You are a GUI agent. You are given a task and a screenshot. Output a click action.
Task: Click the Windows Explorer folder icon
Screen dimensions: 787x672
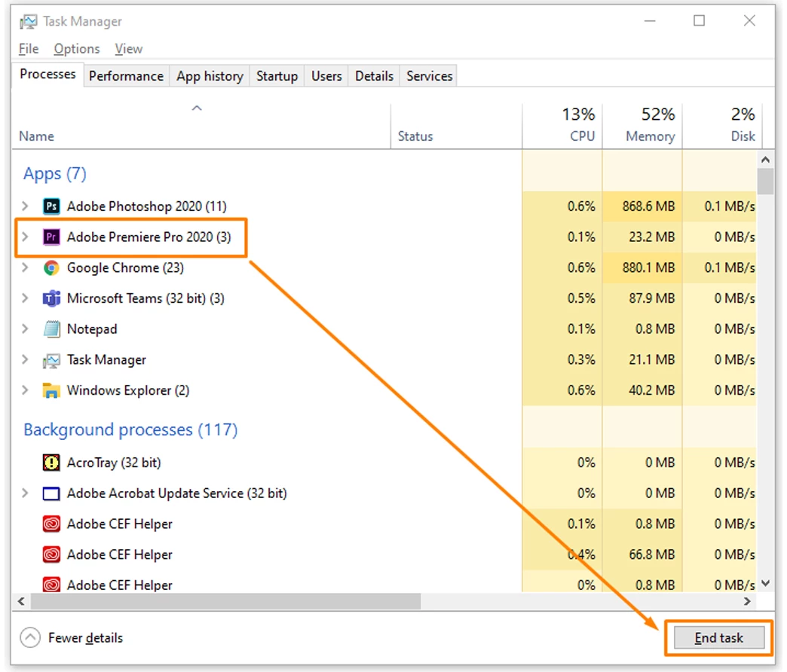[x=51, y=390]
